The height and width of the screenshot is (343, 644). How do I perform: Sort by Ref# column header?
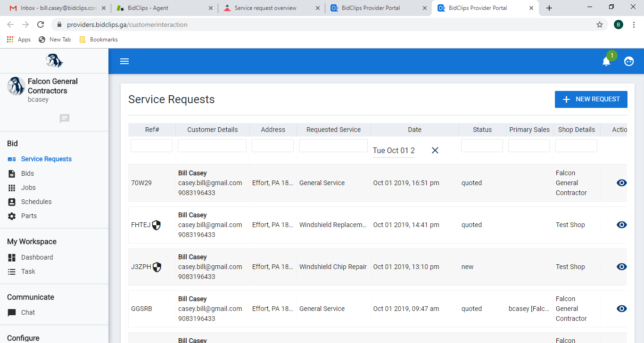point(152,130)
